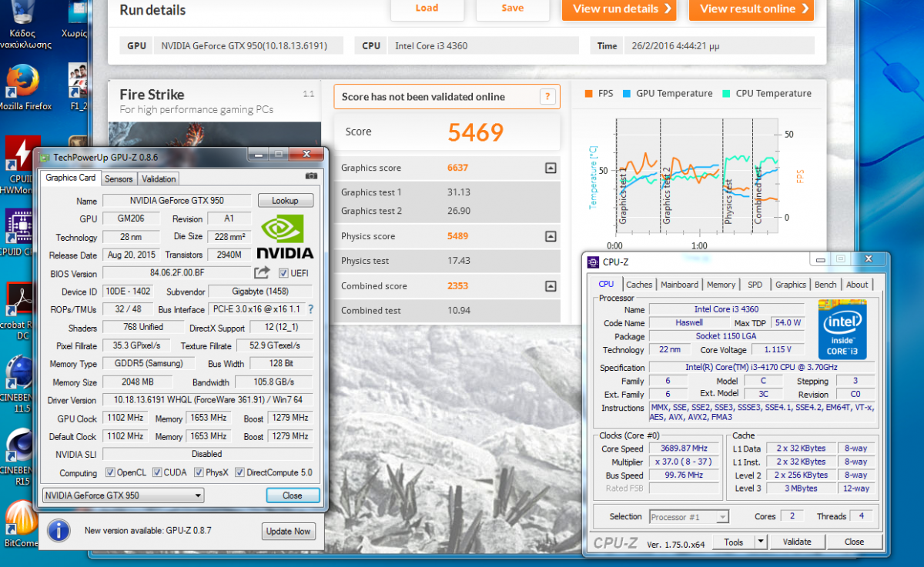The height and width of the screenshot is (567, 924).
Task: Switch to the Sensors tab in GPU-Z
Action: [119, 178]
